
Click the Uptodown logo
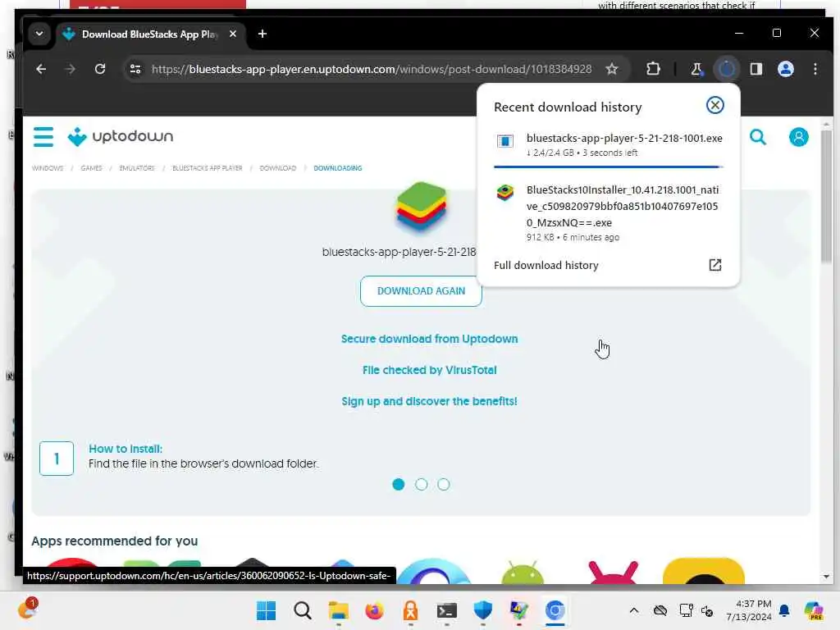tap(121, 137)
